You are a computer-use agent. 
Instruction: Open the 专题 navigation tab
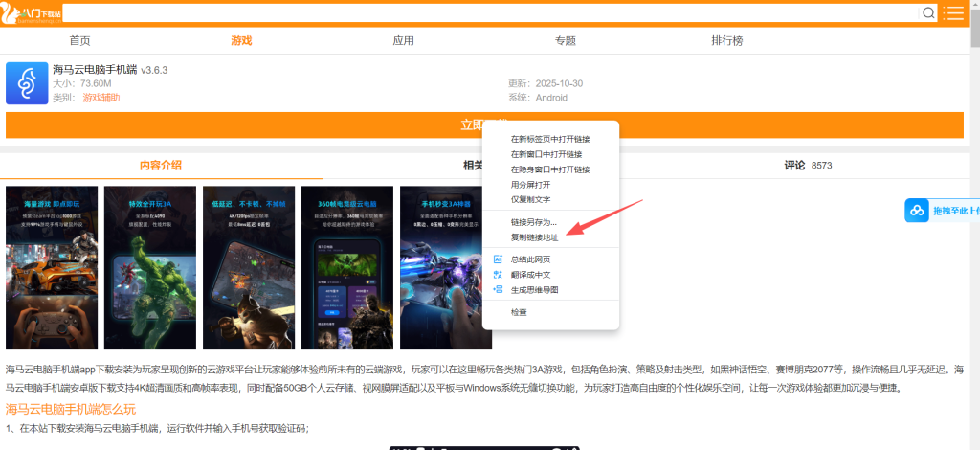click(565, 40)
